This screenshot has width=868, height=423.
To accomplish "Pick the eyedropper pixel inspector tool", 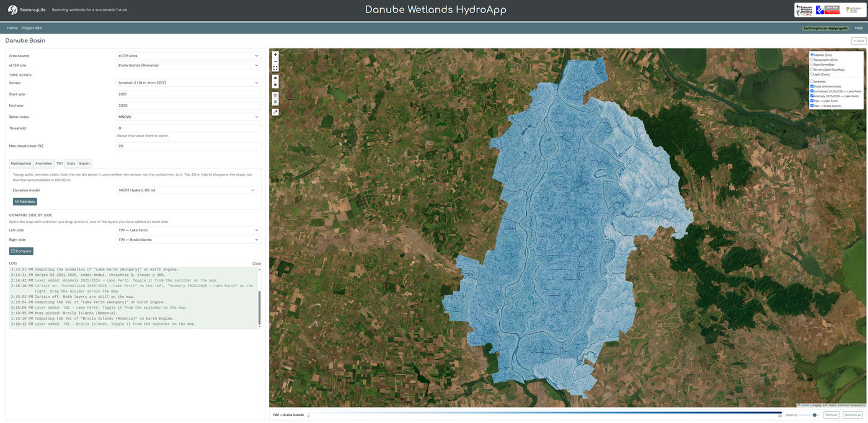I will [275, 112].
